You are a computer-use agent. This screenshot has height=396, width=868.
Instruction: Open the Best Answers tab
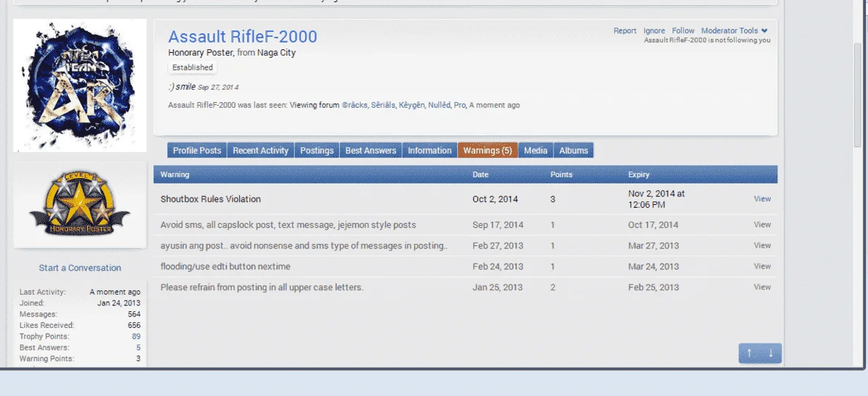pyautogui.click(x=371, y=151)
